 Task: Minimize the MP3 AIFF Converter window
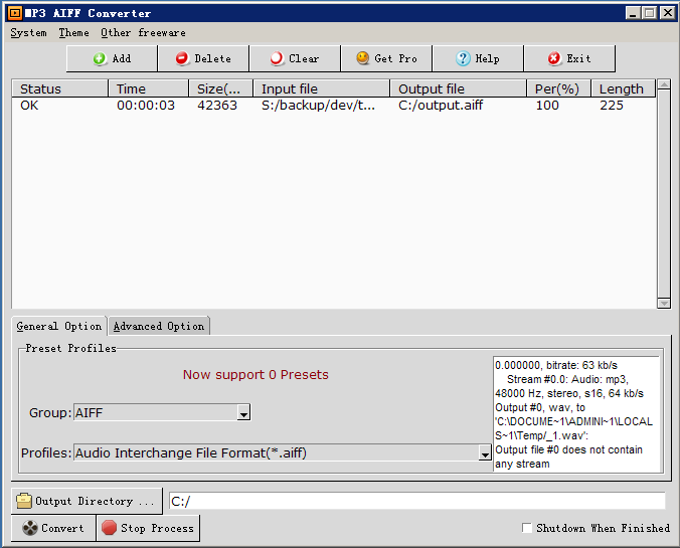click(x=633, y=13)
